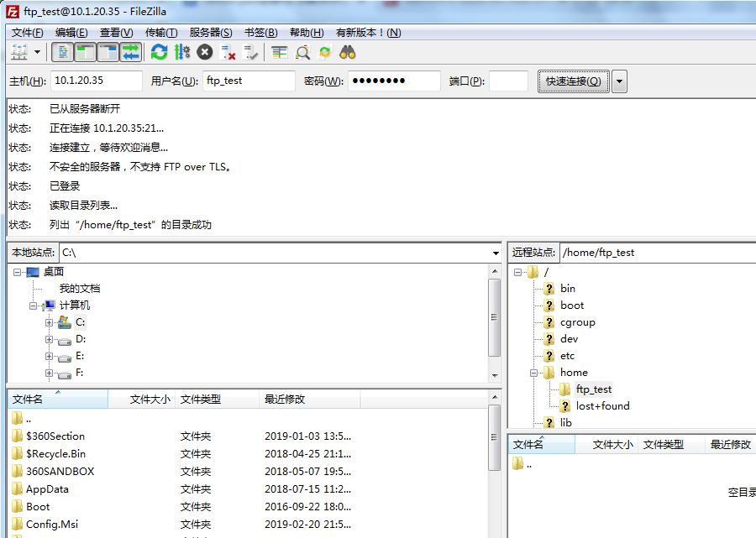
Task: Sort local files by 文件大小 column
Action: pos(142,400)
